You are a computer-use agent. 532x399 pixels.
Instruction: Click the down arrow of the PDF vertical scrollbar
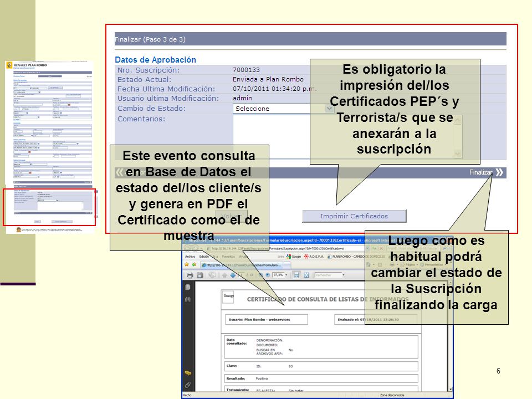[x=451, y=390]
